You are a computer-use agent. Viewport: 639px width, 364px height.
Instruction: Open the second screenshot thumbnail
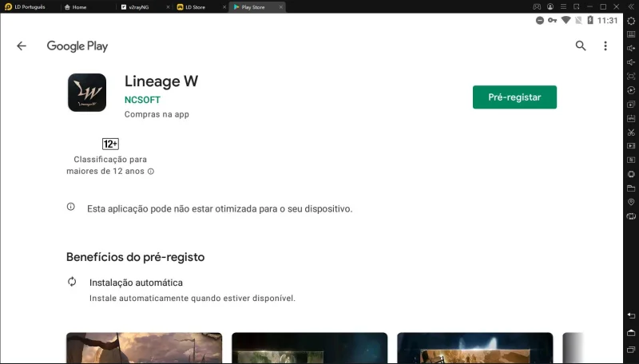(310, 348)
